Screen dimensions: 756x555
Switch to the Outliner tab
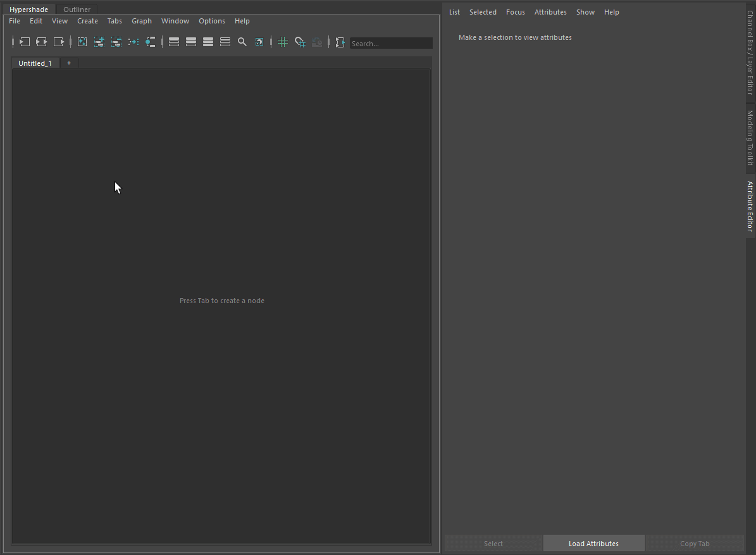(x=77, y=9)
